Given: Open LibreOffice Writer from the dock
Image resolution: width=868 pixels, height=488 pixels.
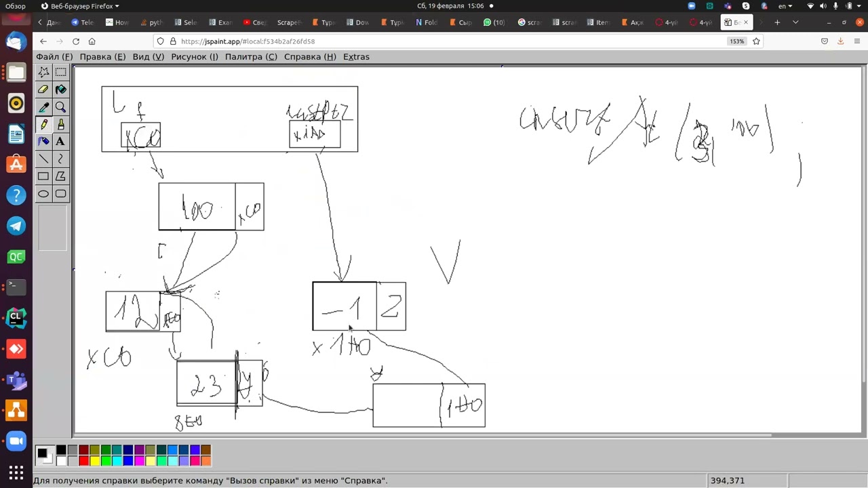Looking at the screenshot, I should pos(16,134).
